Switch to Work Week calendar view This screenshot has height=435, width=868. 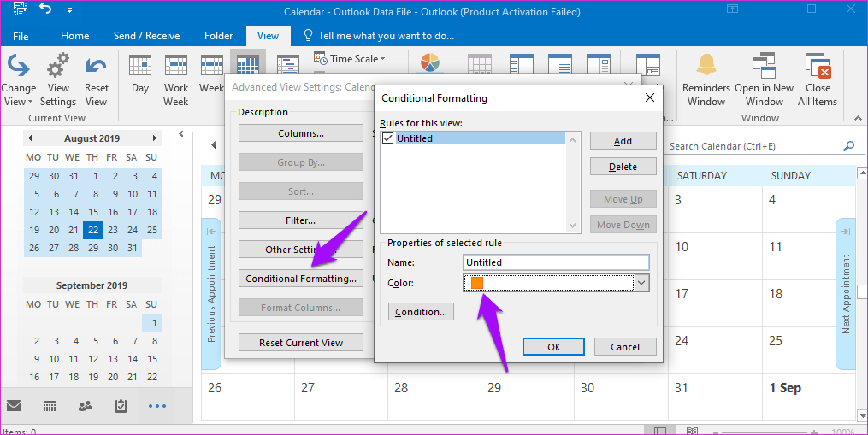(x=176, y=80)
